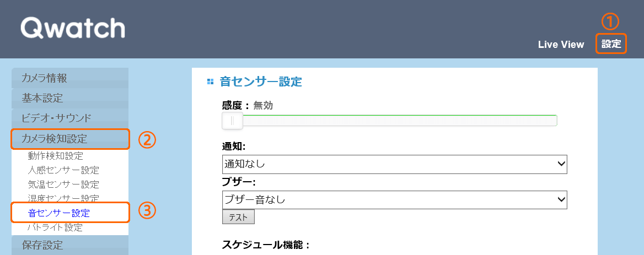644x255 pixels.
Task: Click the Qwatch logo
Action: 73,29
